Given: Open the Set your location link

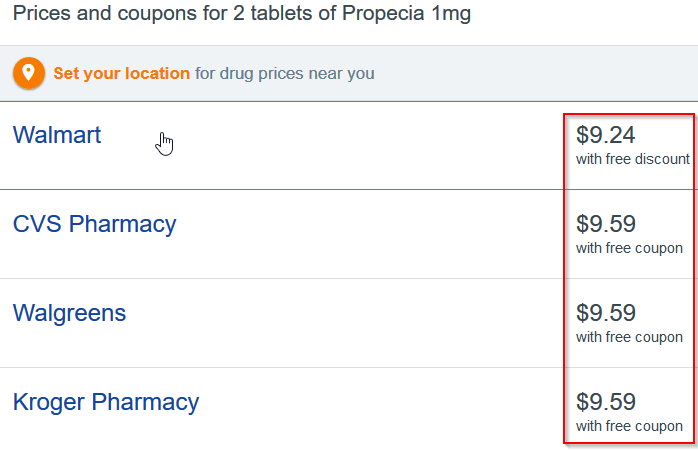Looking at the screenshot, I should tap(122, 73).
